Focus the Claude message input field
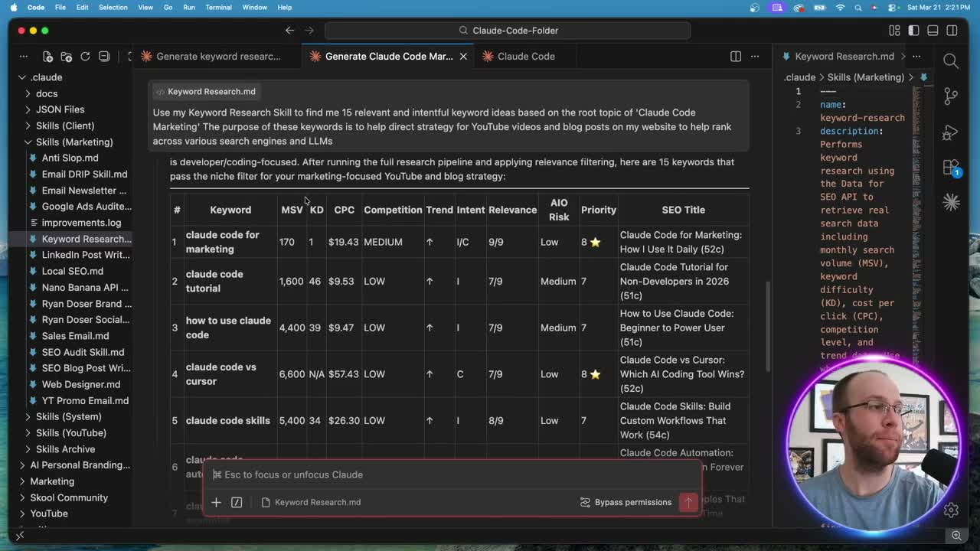980x551 pixels. pos(452,474)
